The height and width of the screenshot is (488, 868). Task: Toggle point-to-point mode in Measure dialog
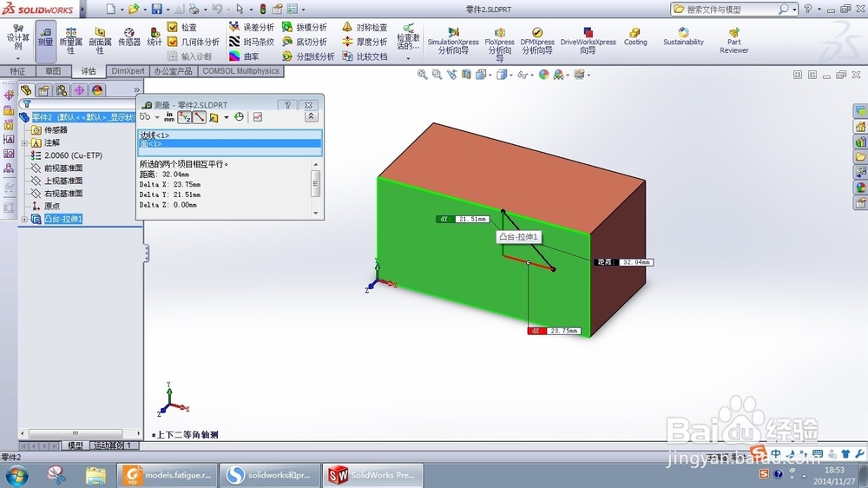tap(200, 117)
